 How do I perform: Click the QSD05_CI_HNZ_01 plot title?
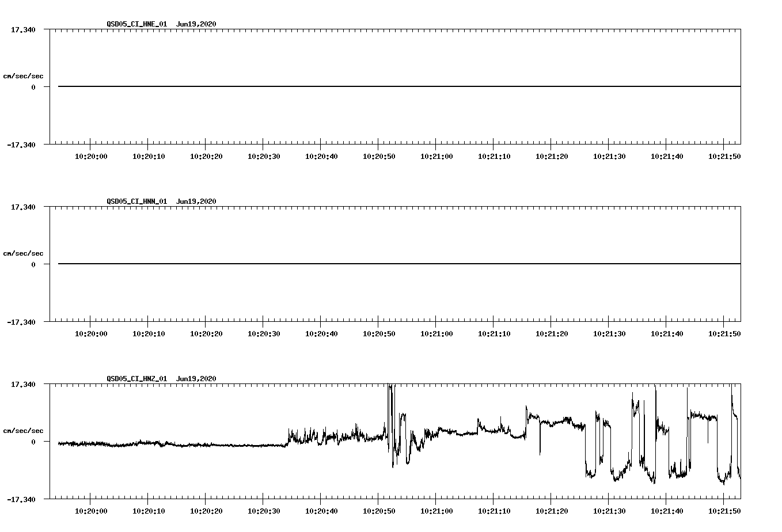pos(161,379)
